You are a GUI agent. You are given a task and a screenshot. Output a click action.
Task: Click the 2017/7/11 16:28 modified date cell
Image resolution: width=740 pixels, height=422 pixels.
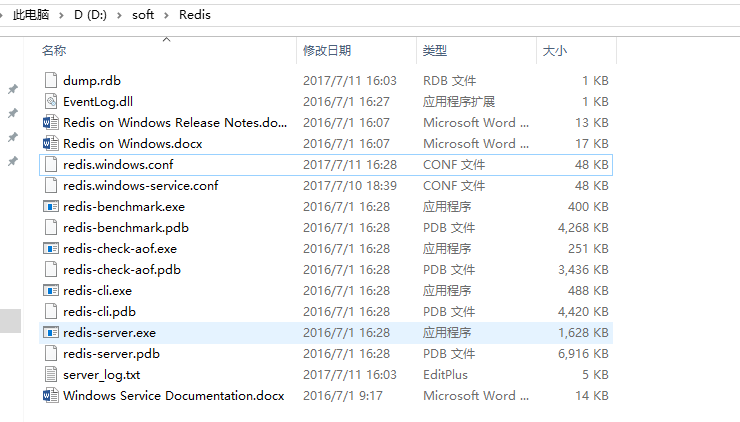pyautogui.click(x=350, y=165)
